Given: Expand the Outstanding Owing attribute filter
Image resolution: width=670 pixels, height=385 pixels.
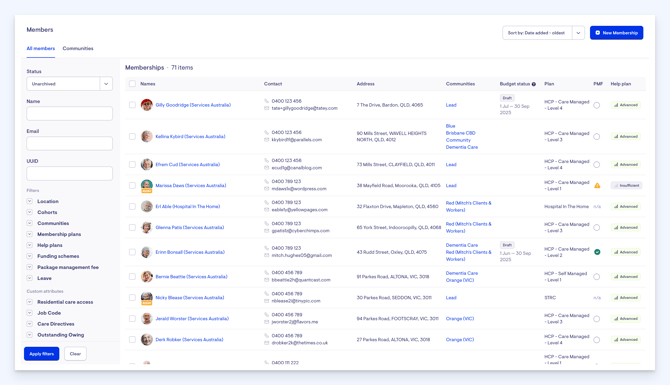Looking at the screenshot, I should [x=29, y=335].
